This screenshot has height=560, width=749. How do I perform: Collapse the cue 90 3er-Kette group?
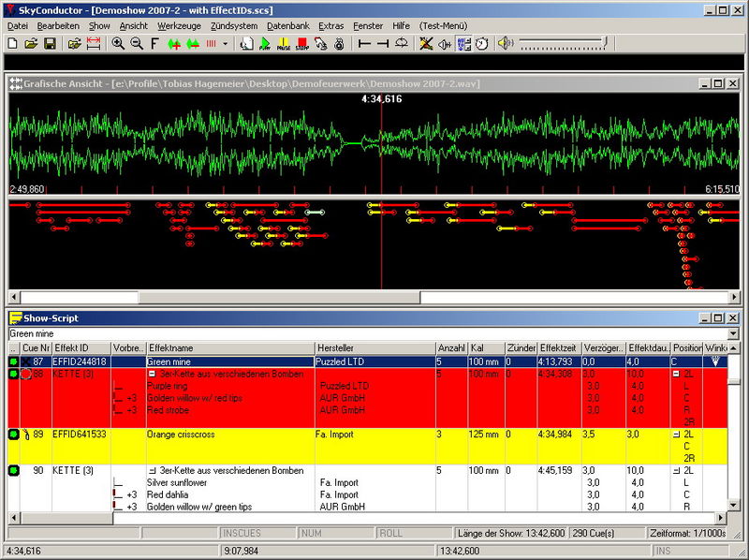(153, 471)
